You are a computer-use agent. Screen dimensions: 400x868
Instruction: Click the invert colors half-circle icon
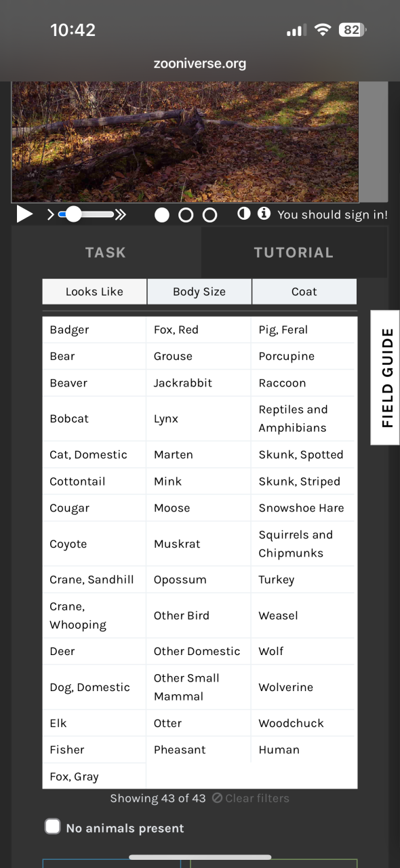(x=244, y=214)
